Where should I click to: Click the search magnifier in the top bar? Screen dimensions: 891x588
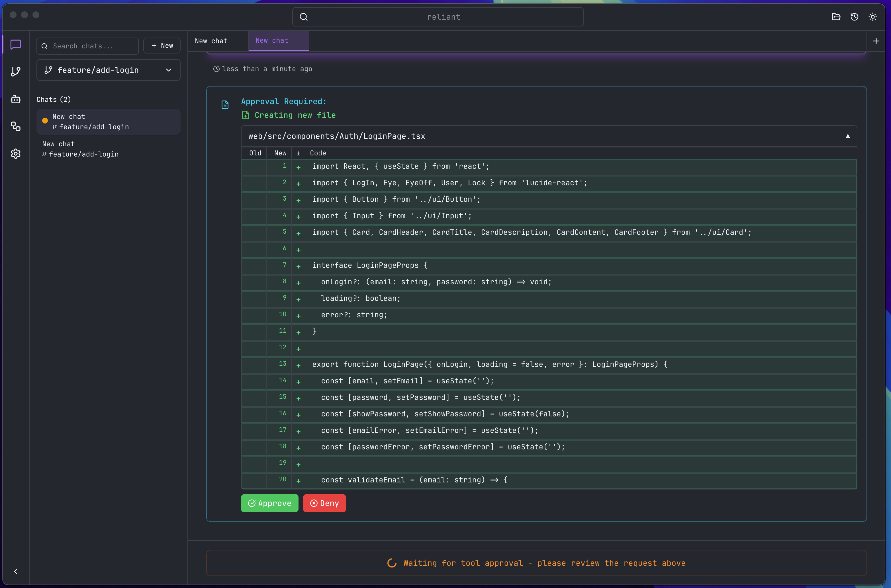coord(304,17)
